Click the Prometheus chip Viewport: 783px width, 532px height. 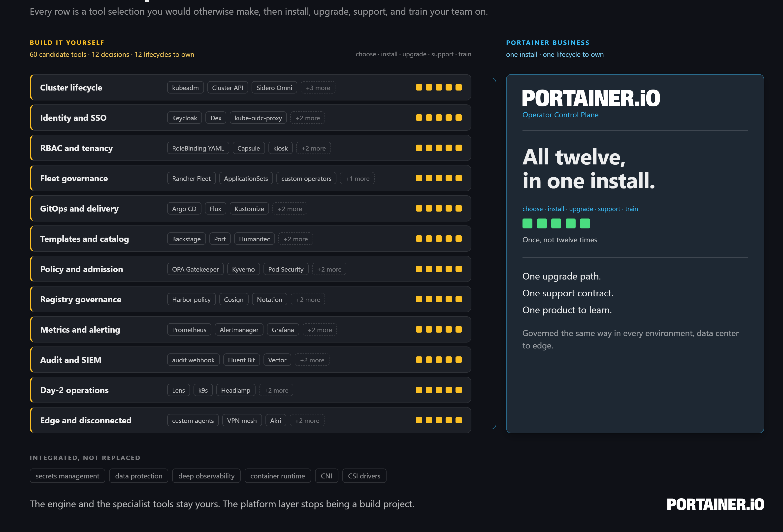point(189,330)
